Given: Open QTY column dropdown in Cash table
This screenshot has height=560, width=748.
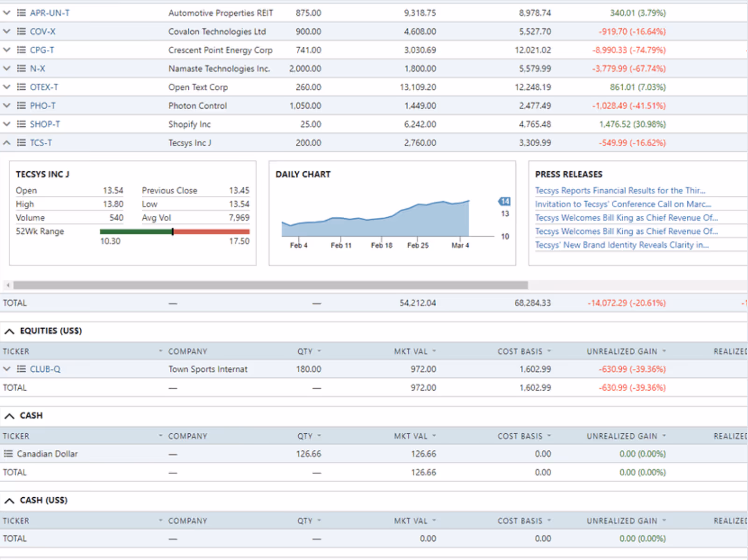Looking at the screenshot, I should [x=319, y=436].
